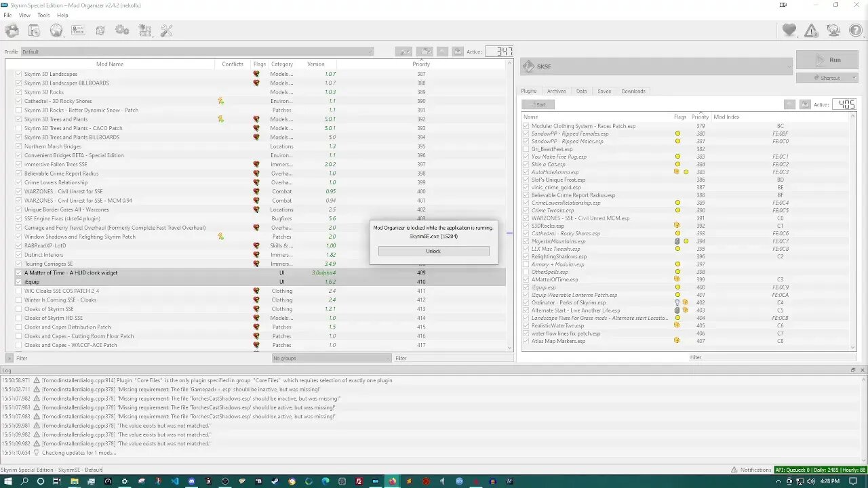Open the Help menu
This screenshot has height=488, width=868.
(62, 15)
